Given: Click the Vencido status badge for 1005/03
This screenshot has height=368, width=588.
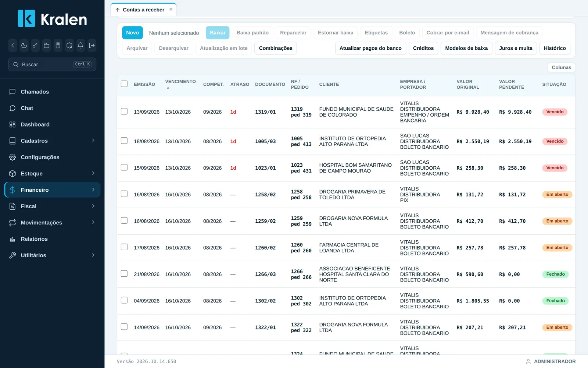Looking at the screenshot, I should click(555, 141).
